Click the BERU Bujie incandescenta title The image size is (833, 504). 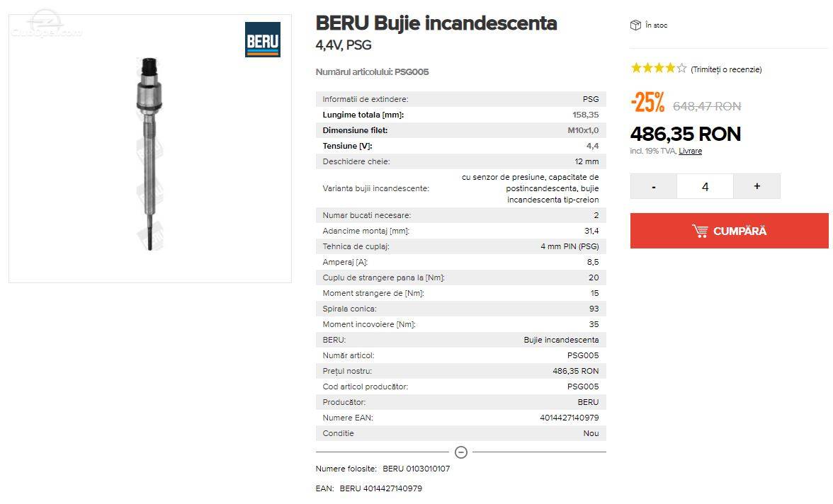436,23
